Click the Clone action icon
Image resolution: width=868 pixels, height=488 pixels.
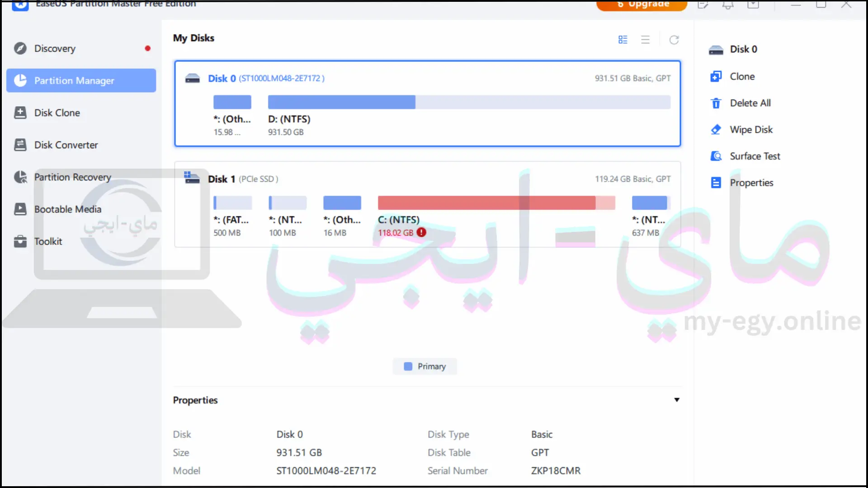[x=716, y=76]
